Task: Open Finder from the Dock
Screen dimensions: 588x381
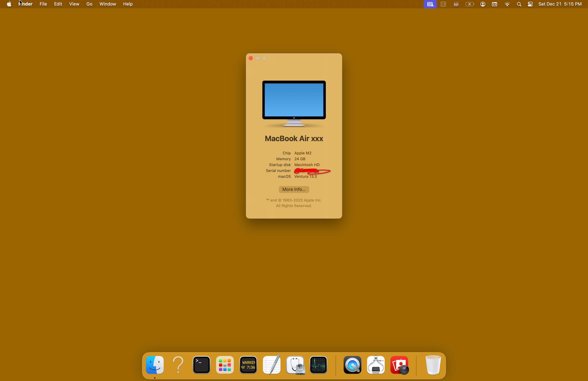Action: [155, 365]
